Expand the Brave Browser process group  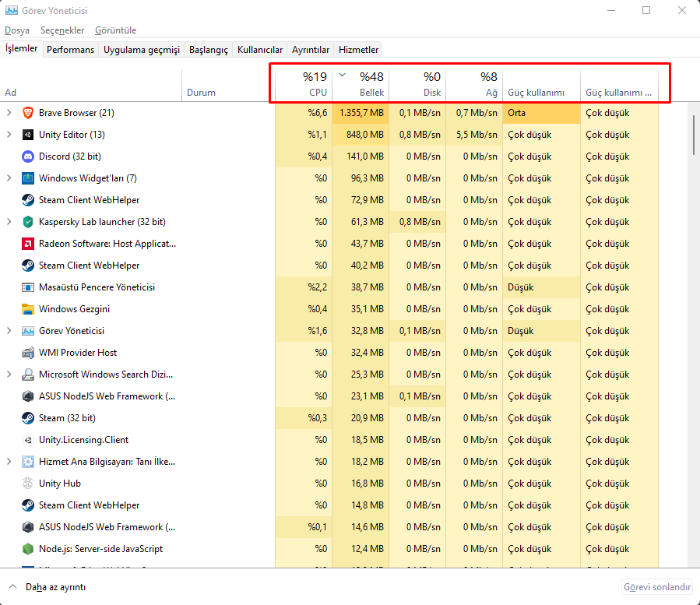[9, 113]
